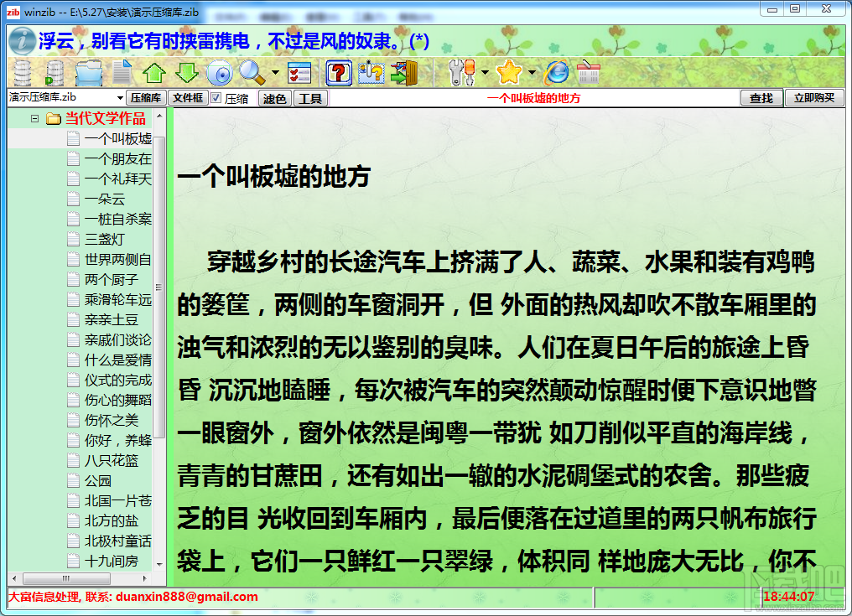Toggle the 压缩 checkbox

coord(216,98)
